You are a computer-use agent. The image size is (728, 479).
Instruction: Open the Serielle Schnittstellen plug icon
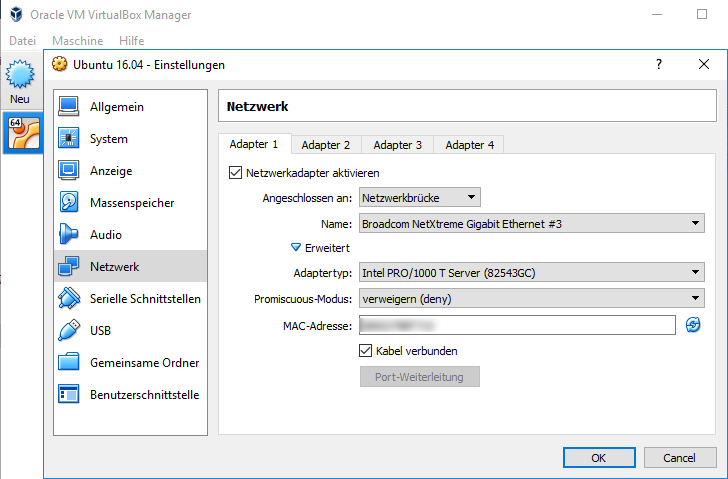pos(69,298)
